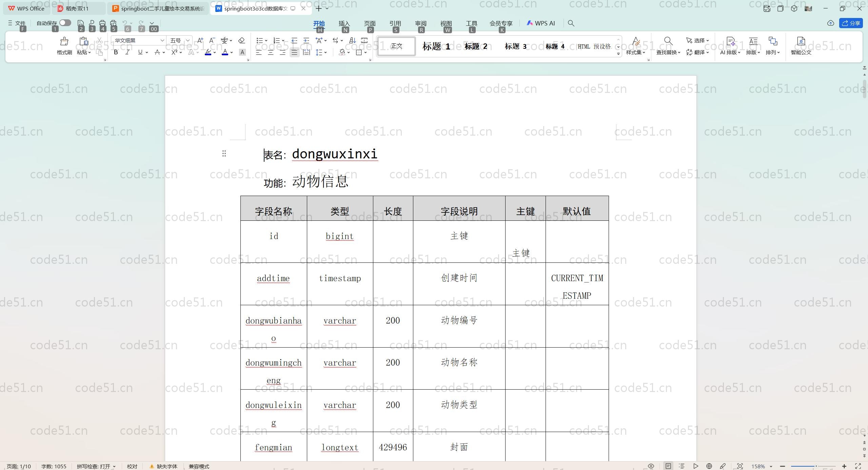
Task: Open Find and Replace (查找替换) magnifier
Action: pos(668,41)
